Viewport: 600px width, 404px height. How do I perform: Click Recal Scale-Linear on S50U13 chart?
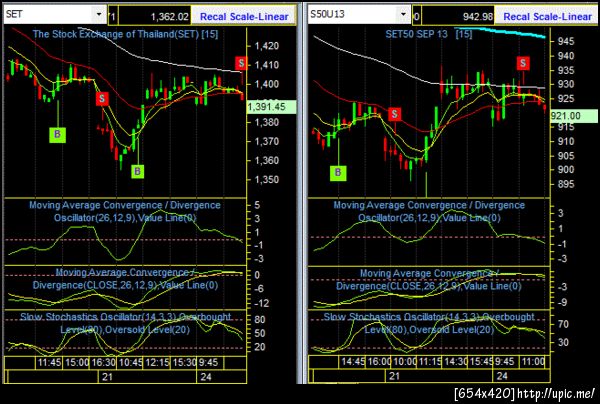[548, 16]
